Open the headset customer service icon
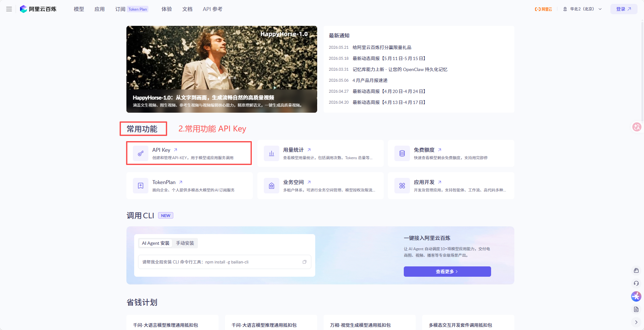This screenshot has height=330, width=644. (x=636, y=284)
